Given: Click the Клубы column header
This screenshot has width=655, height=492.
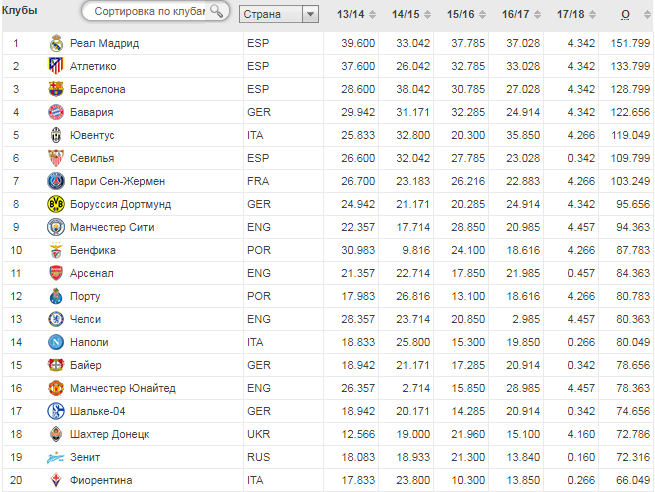Looking at the screenshot, I should click(20, 10).
